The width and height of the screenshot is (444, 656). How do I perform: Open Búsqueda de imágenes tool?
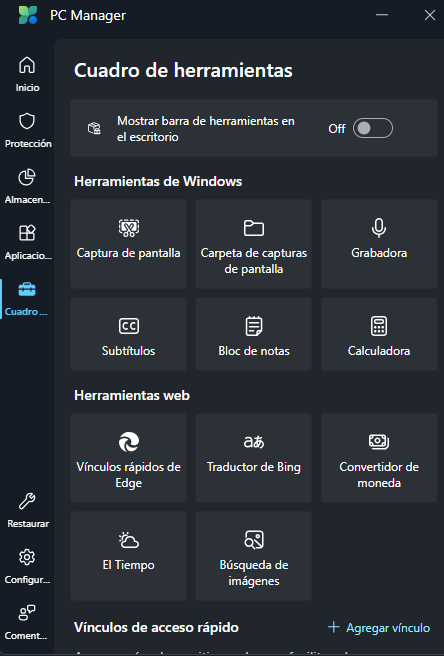click(254, 556)
